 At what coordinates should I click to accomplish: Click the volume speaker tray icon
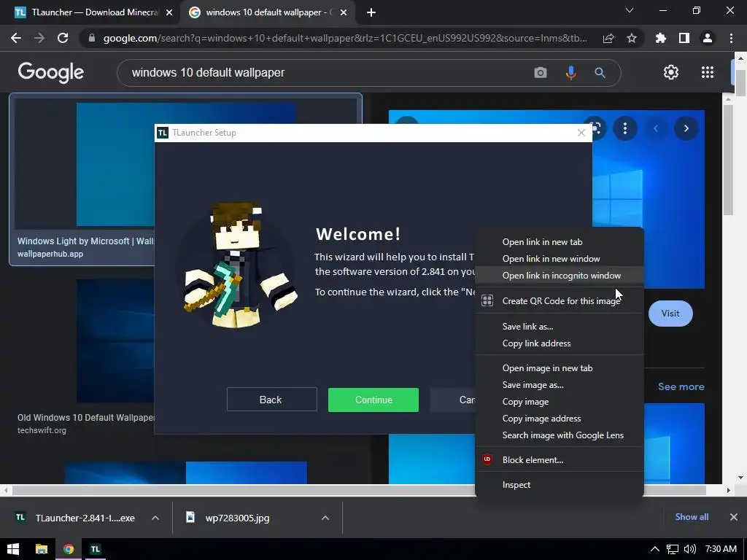coord(689,549)
